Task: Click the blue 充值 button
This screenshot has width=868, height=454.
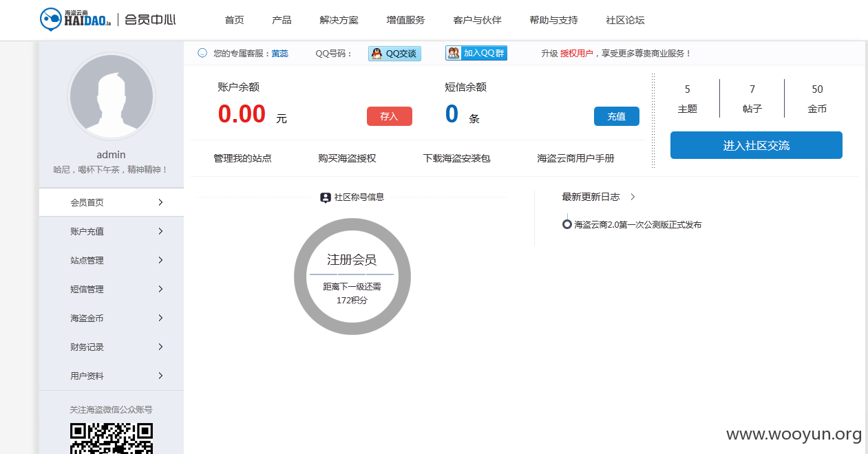Action: (617, 116)
